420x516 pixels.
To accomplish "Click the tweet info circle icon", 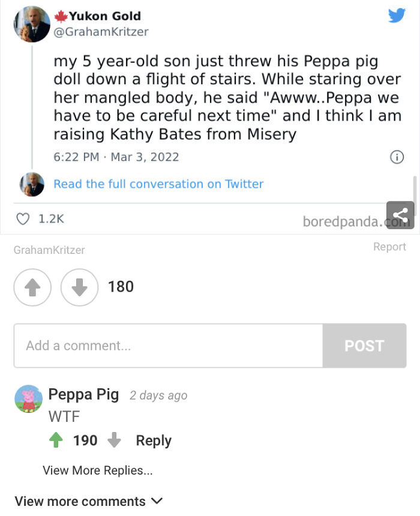I will [x=396, y=157].
